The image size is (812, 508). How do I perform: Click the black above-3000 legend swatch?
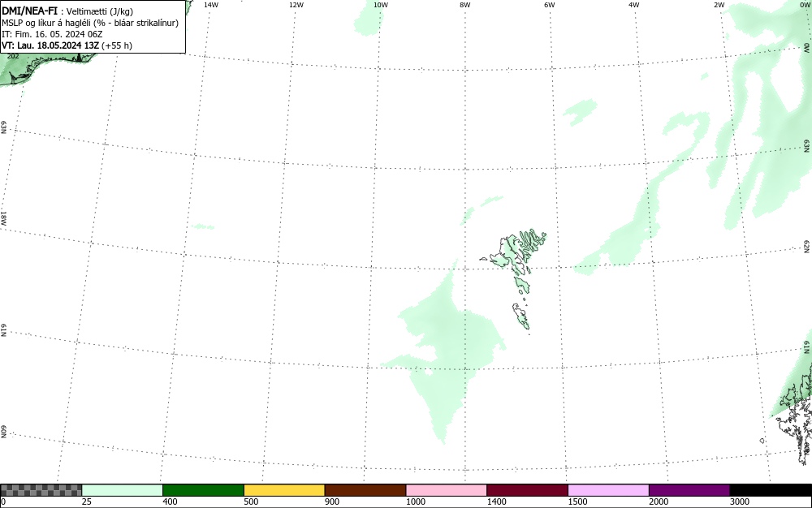(771, 490)
